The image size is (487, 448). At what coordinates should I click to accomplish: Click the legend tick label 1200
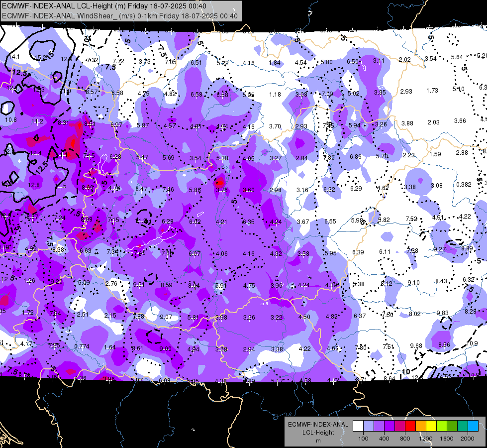pos(425,439)
